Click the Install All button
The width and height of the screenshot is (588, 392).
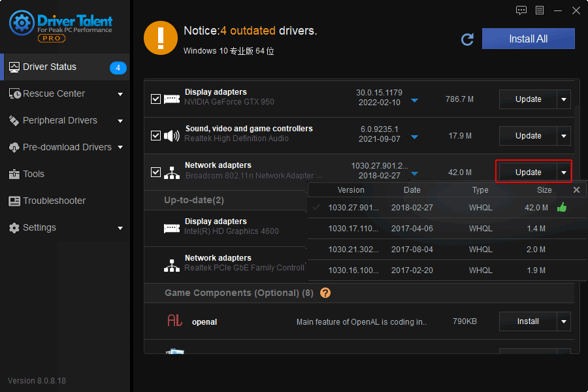tap(528, 39)
